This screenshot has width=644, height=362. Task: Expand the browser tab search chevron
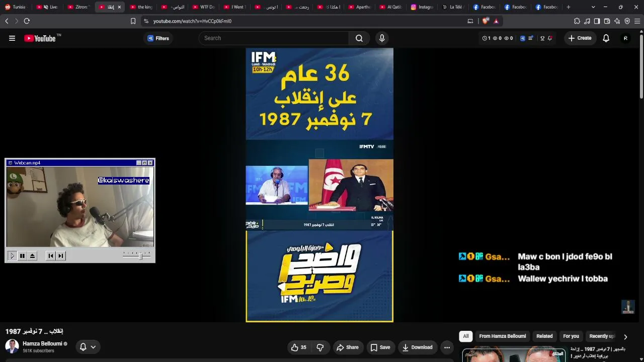coord(593,7)
